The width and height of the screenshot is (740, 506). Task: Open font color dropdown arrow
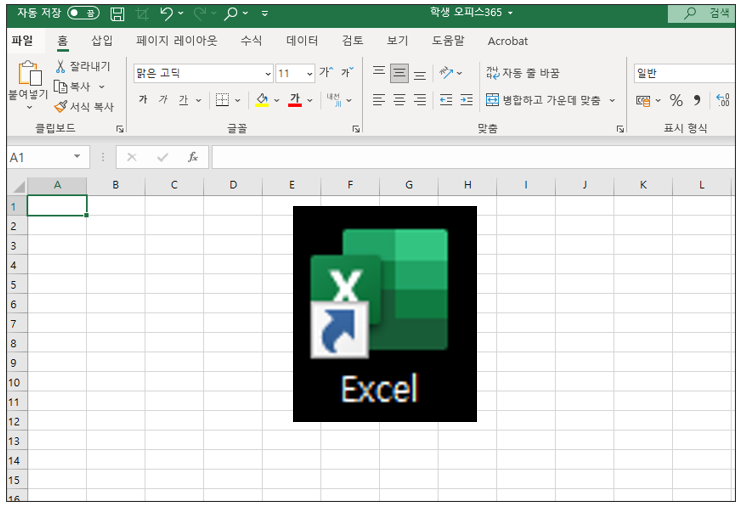tap(310, 100)
